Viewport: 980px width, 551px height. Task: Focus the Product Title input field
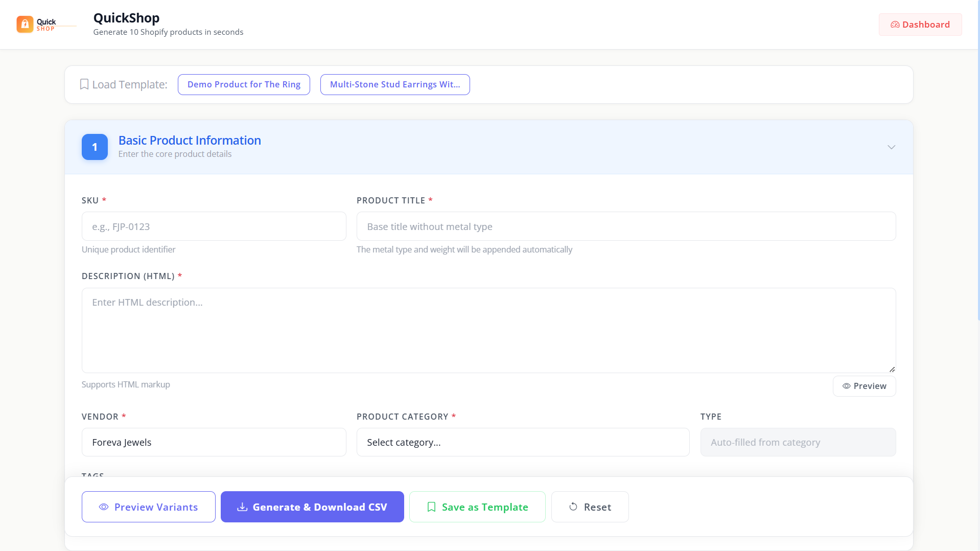[625, 226]
